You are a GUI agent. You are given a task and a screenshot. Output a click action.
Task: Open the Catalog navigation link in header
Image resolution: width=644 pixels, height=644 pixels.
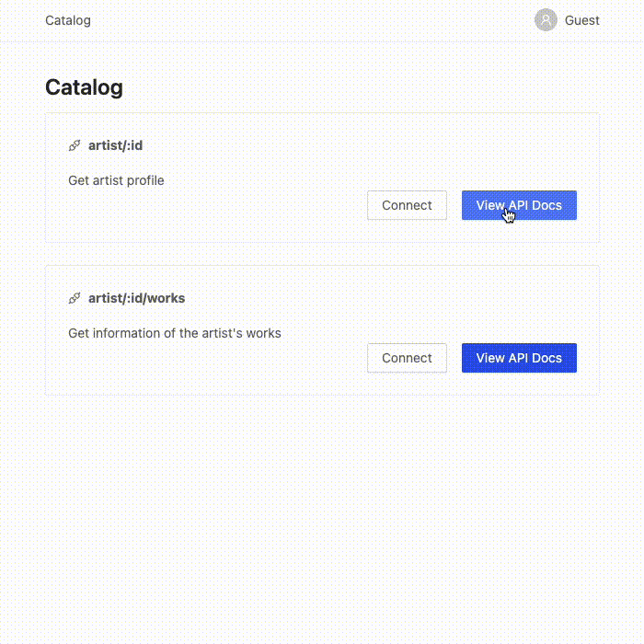click(68, 20)
